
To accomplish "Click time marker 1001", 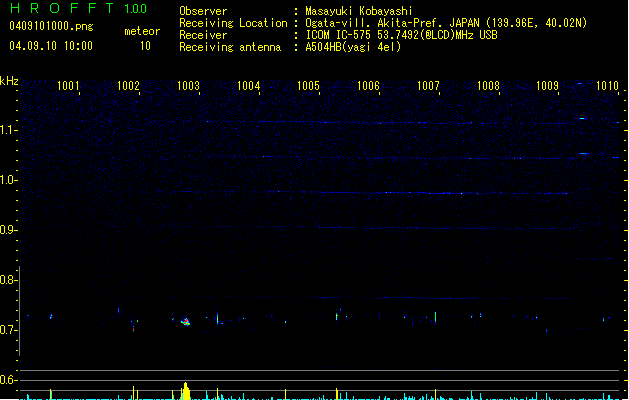I will click(x=68, y=86).
